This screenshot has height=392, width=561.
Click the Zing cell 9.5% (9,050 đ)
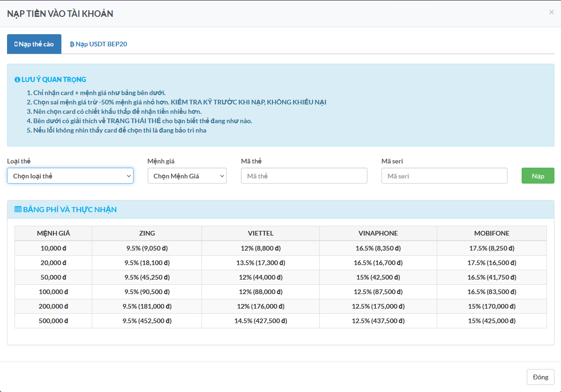point(147,248)
